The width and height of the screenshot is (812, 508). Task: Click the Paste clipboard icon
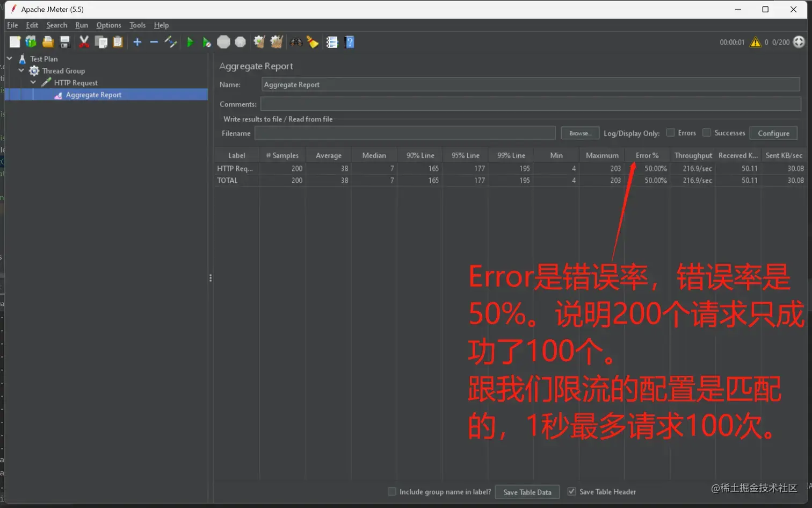tap(118, 42)
